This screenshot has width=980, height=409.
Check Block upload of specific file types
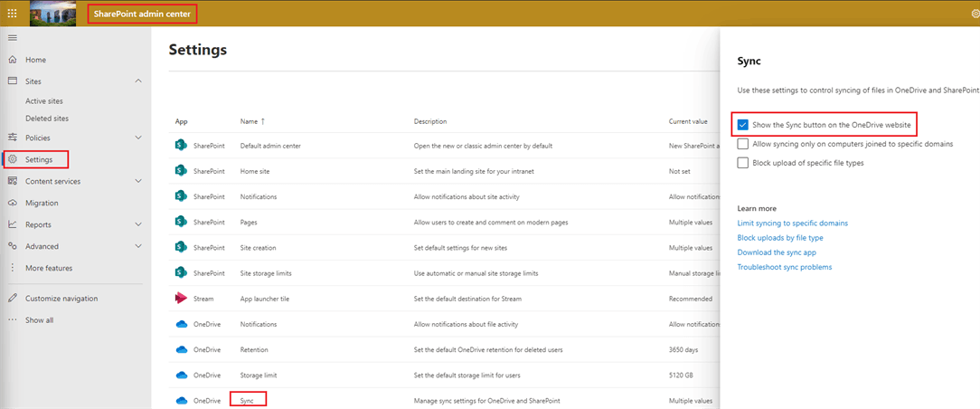pyautogui.click(x=743, y=163)
